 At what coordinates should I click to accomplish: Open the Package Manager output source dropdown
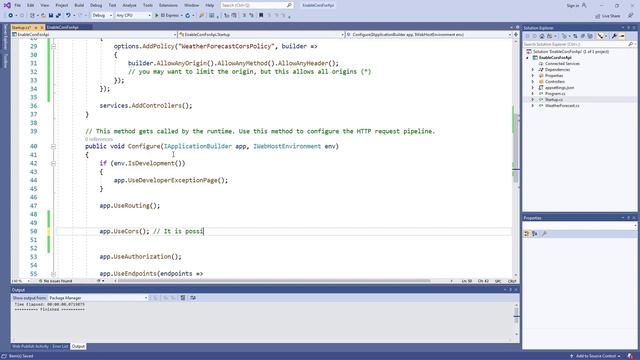(x=98, y=298)
